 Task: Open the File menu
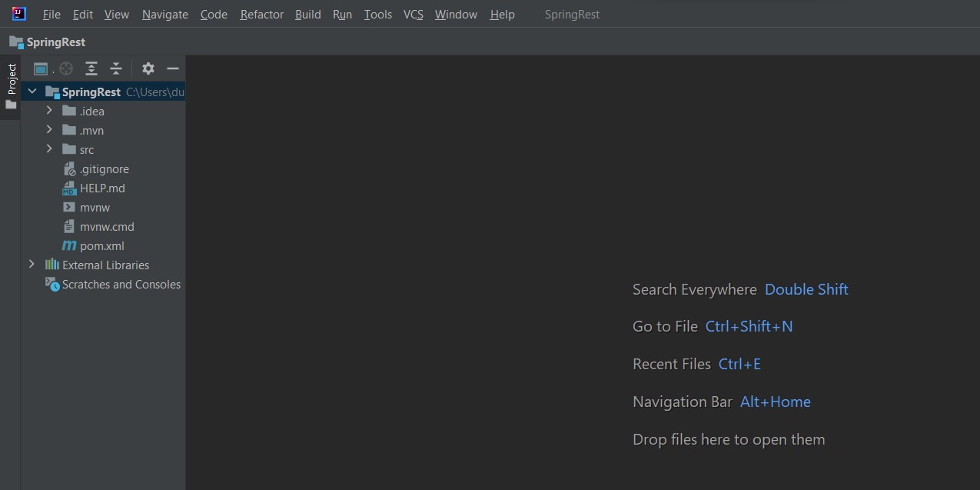click(51, 14)
